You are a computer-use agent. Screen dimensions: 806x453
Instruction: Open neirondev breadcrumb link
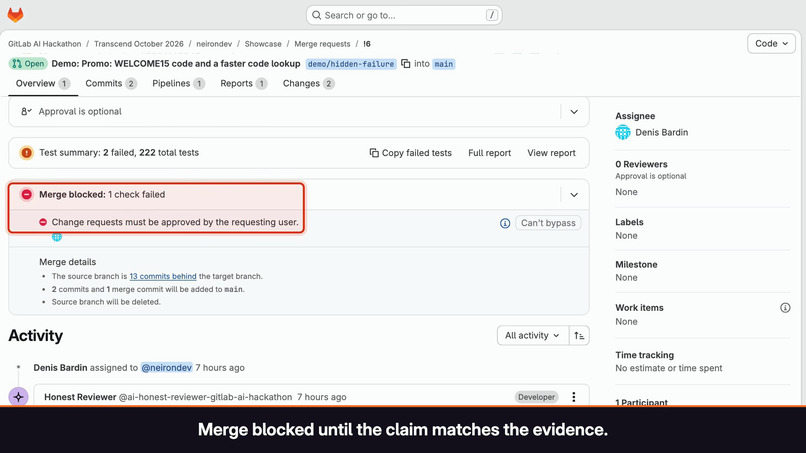pos(214,44)
